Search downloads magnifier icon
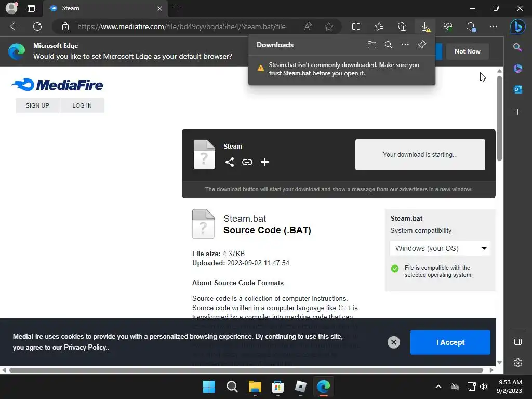Image resolution: width=532 pixels, height=399 pixels. [389, 45]
